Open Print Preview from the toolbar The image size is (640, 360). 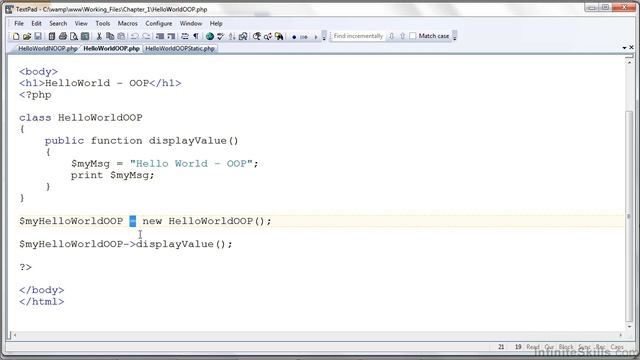74,36
